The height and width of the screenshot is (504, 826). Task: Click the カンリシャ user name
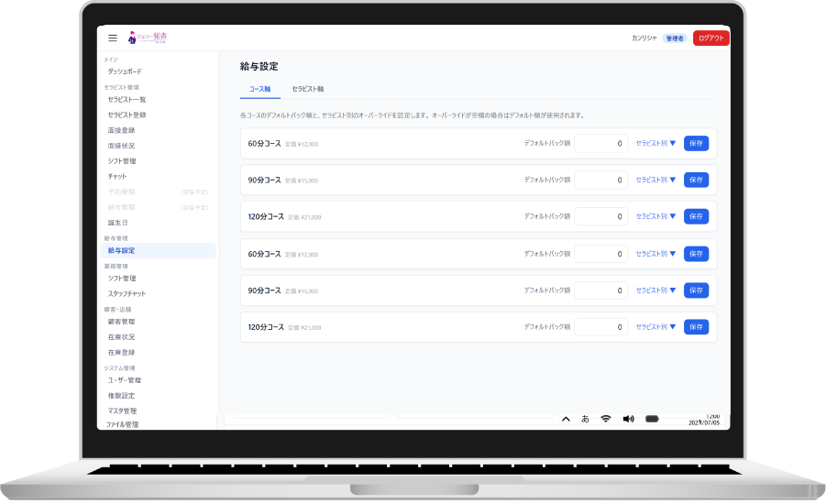click(644, 38)
